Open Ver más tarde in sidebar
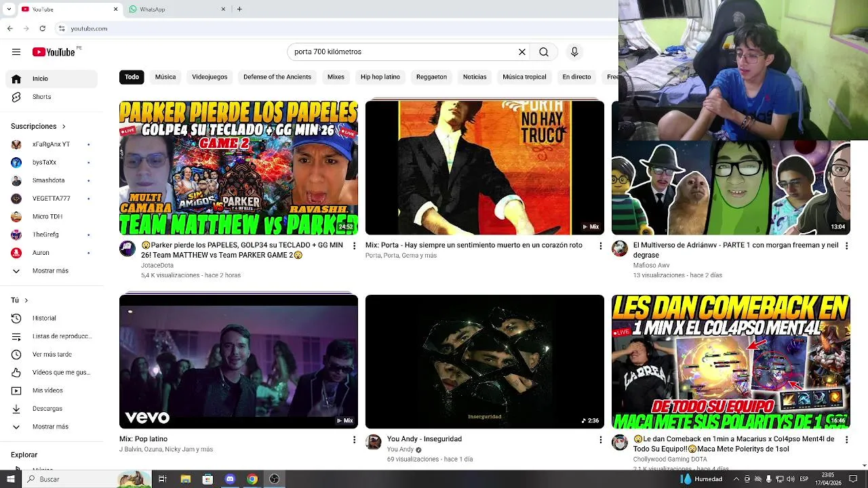This screenshot has width=868, height=488. [x=52, y=354]
